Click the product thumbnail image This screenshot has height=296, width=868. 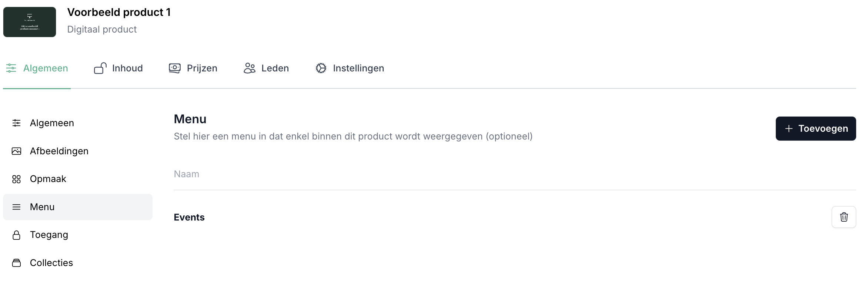[x=30, y=22]
